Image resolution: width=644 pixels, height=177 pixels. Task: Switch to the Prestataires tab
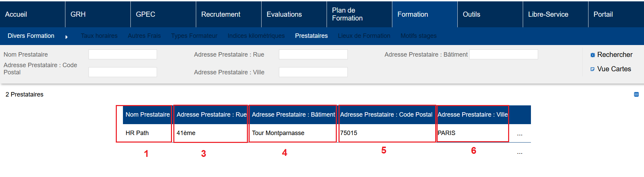click(x=311, y=36)
